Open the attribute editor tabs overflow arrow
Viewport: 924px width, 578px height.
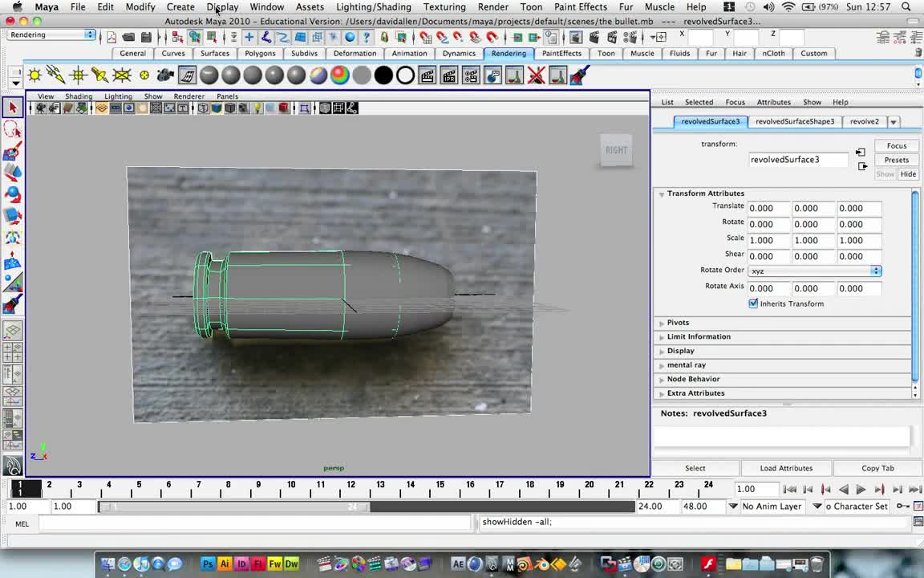(894, 122)
